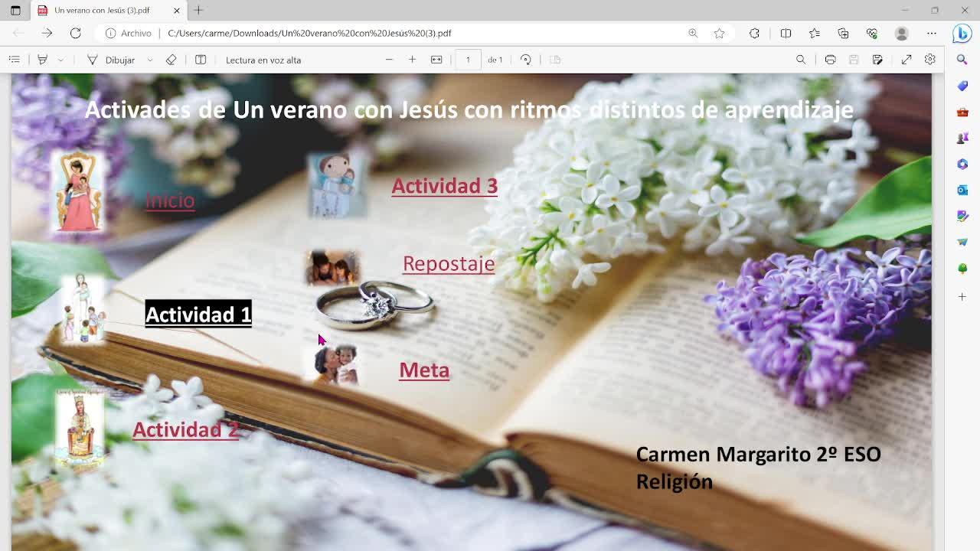The image size is (980, 551).
Task: Follow the Repostaje link
Action: [449, 263]
